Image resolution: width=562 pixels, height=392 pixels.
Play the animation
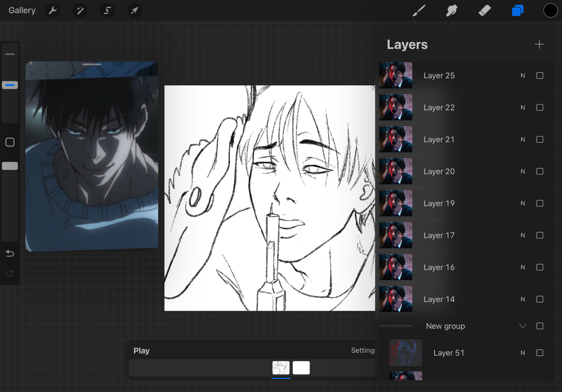[x=141, y=351]
